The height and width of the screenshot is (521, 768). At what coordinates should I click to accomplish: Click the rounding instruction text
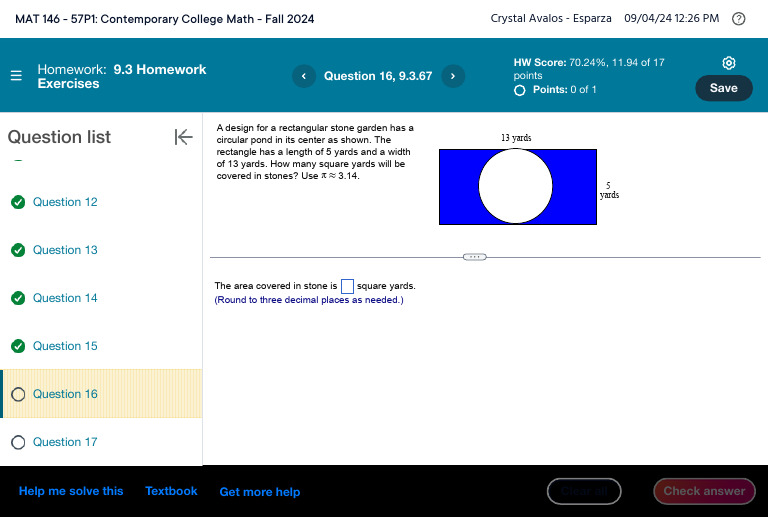tap(309, 300)
